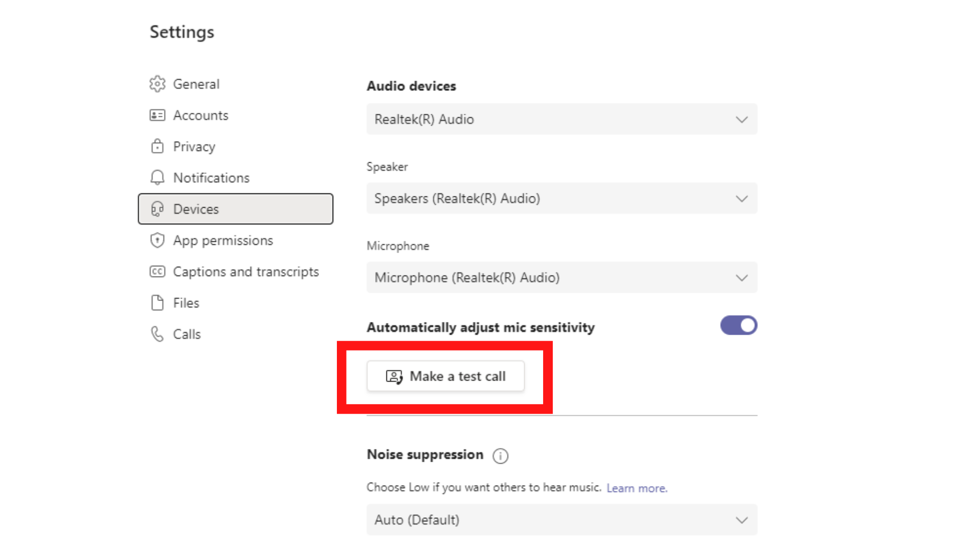Open the Microphone selection dropdown
980x551 pixels.
pyautogui.click(x=561, y=278)
